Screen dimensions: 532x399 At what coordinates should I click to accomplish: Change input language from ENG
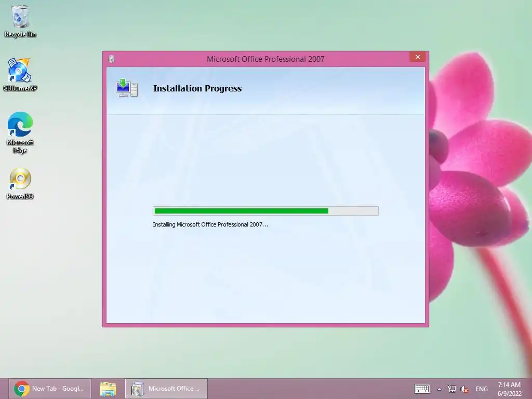pyautogui.click(x=482, y=389)
